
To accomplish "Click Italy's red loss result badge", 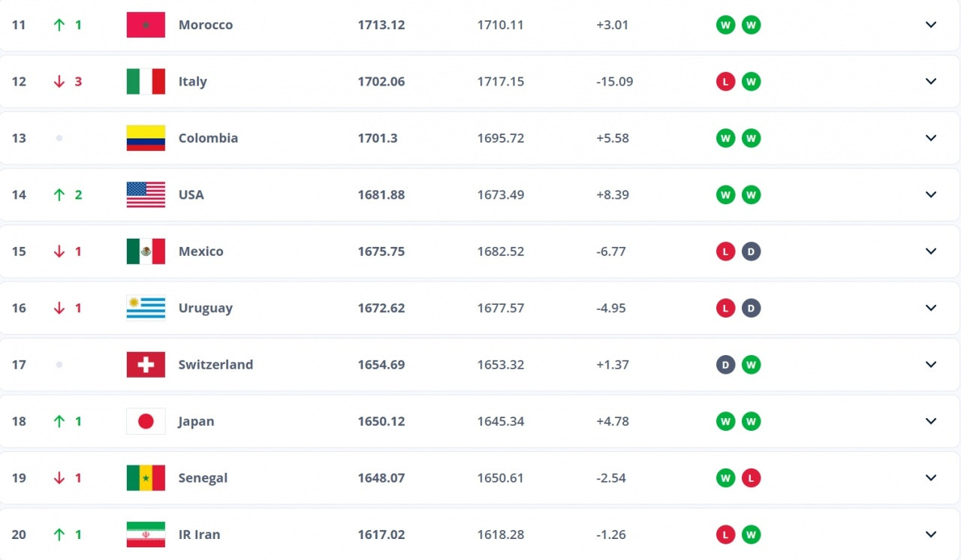I will (x=725, y=81).
